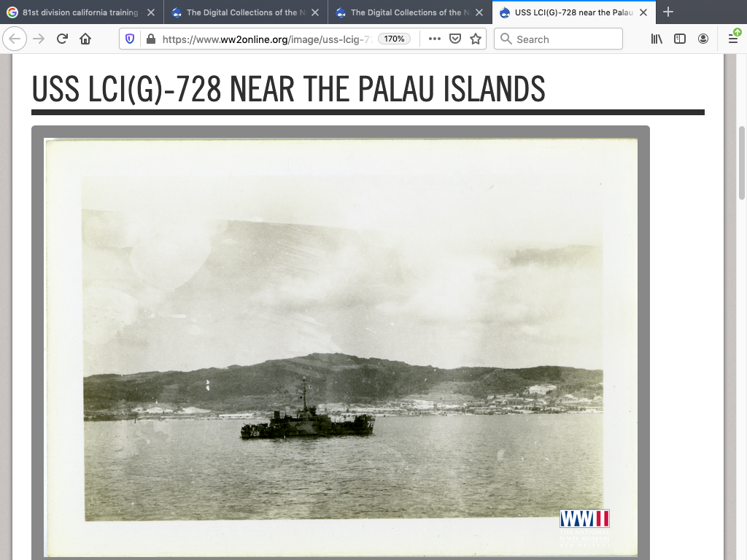Save page to Pocket

(x=455, y=39)
